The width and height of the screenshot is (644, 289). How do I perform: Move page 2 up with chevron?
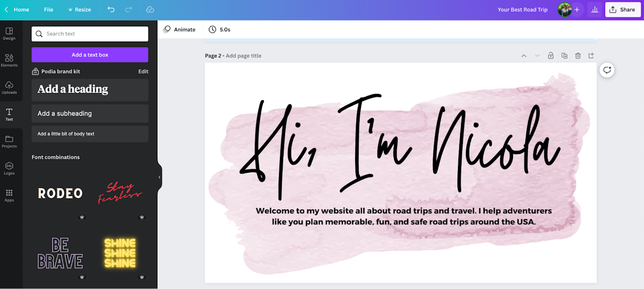524,56
